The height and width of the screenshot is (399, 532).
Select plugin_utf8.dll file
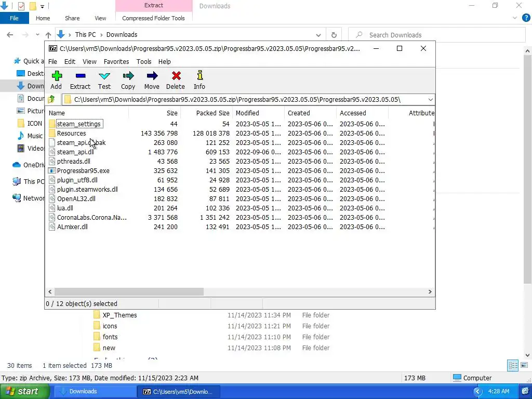coord(77,180)
